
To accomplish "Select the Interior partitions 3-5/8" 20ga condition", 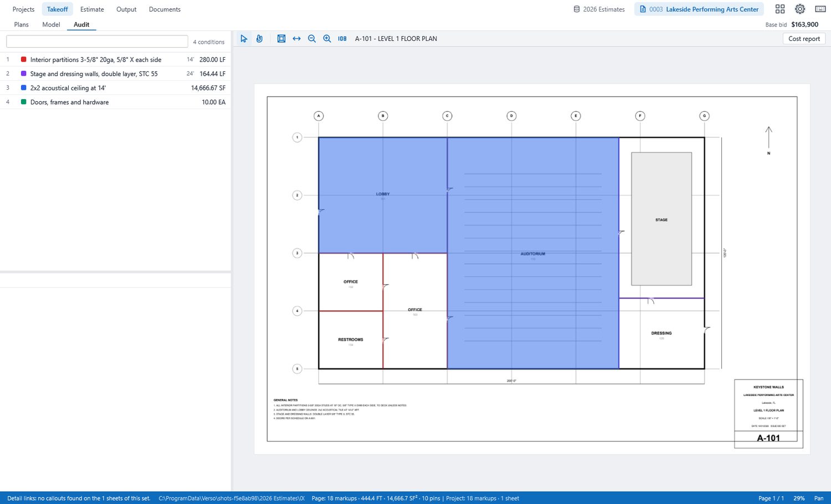I will coord(115,59).
